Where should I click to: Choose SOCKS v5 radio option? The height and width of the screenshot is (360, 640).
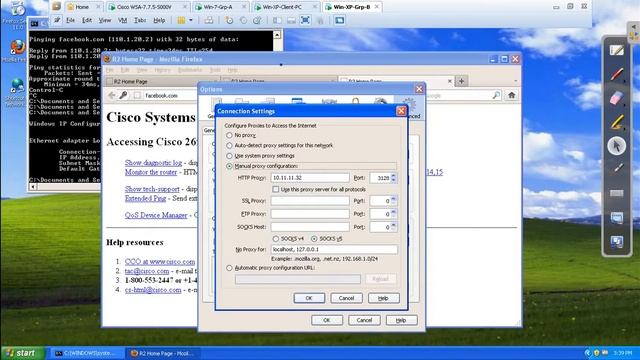(314, 239)
